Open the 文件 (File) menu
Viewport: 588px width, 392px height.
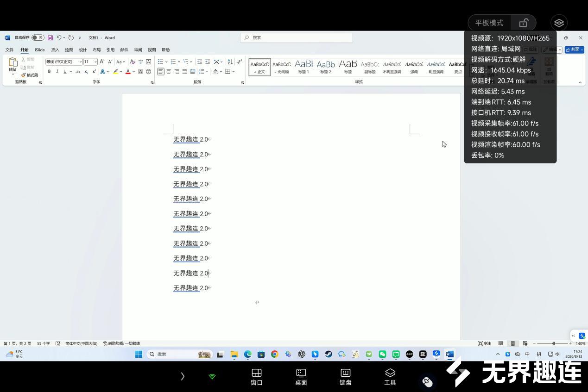9,50
